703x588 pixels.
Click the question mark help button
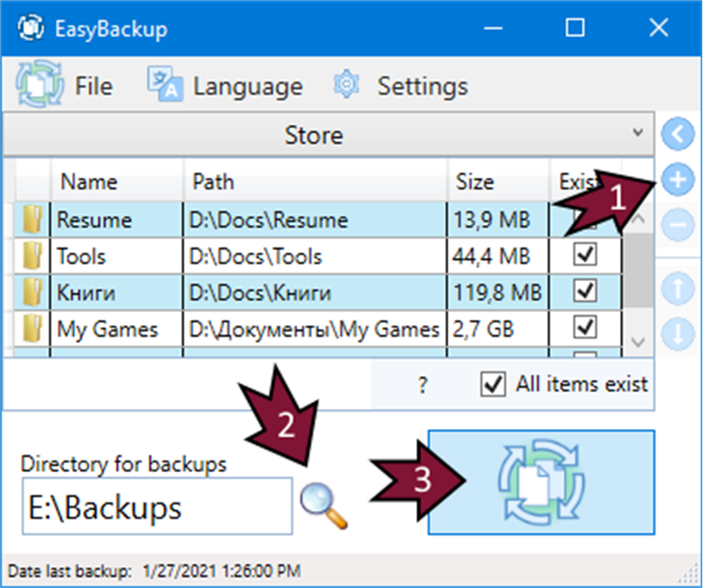point(422,385)
